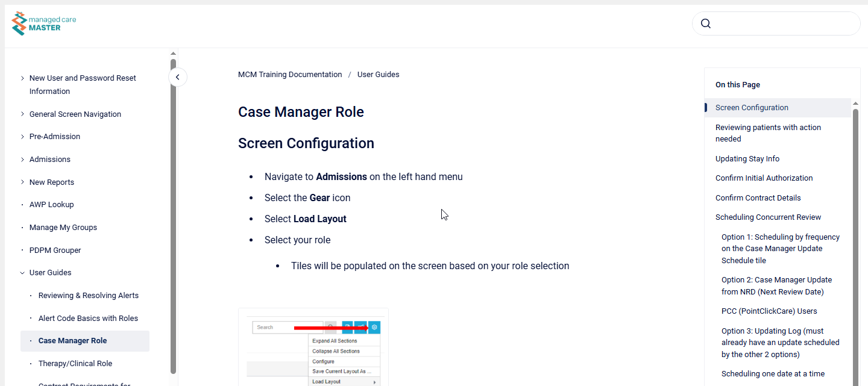Click the bold Admissions word in instructions
The width and height of the screenshot is (868, 386).
point(342,177)
